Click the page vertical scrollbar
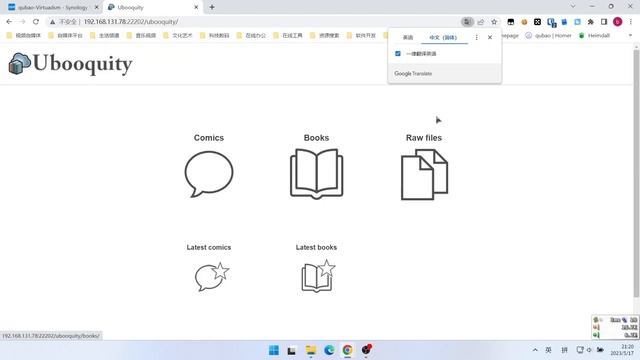 (636, 173)
